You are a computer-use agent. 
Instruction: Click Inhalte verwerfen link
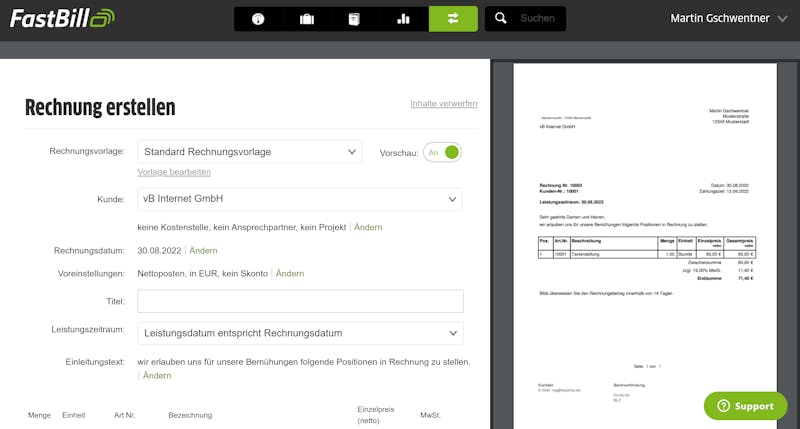tap(443, 104)
